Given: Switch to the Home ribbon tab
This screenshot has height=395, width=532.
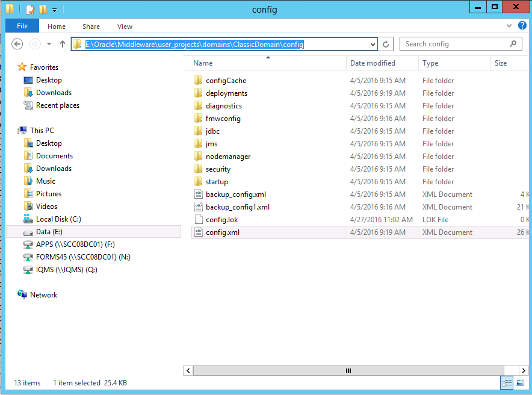Looking at the screenshot, I should point(57,26).
